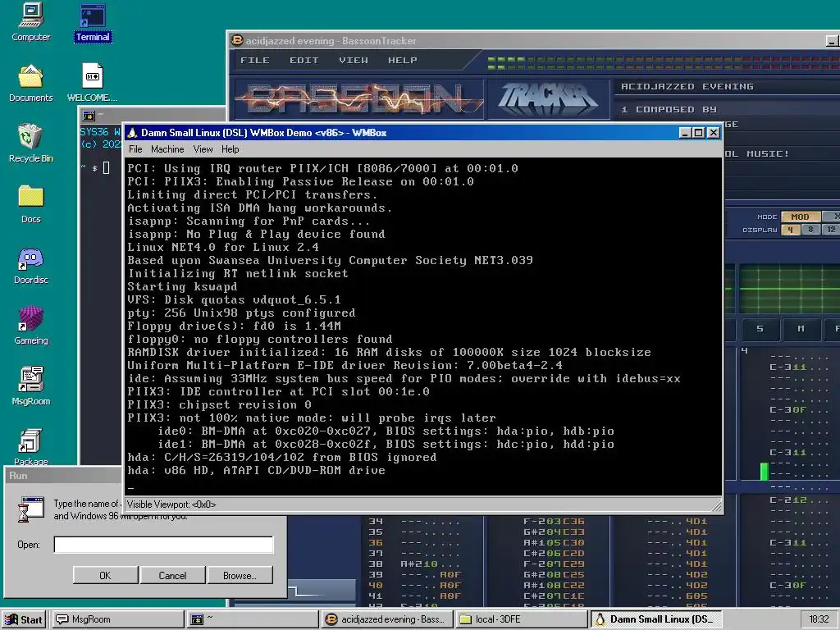Open the WMBox File menu
The width and height of the screenshot is (840, 630).
pyautogui.click(x=135, y=149)
